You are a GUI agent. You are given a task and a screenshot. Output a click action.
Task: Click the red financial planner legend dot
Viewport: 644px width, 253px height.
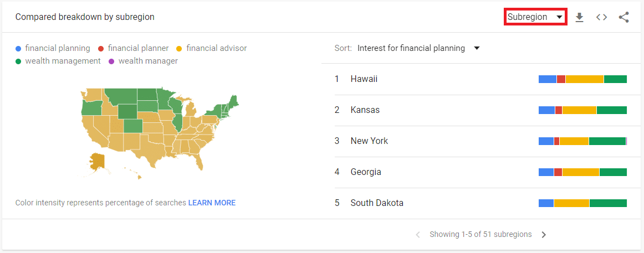click(101, 48)
